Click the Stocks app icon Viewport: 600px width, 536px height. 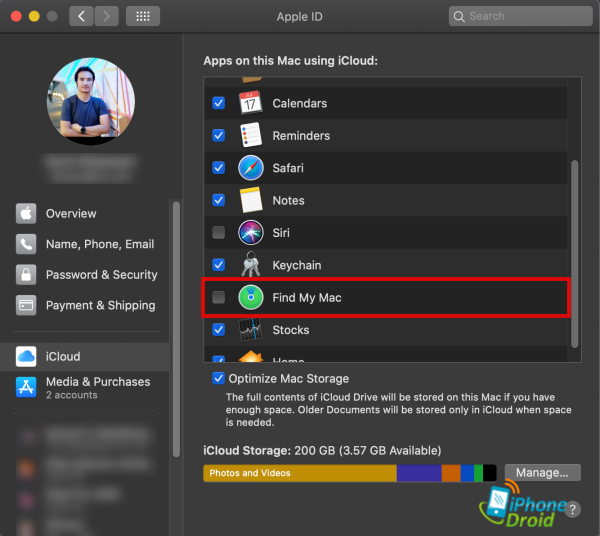coord(250,330)
